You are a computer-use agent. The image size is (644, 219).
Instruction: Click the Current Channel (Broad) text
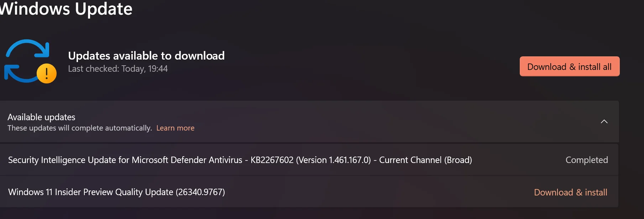(425, 160)
